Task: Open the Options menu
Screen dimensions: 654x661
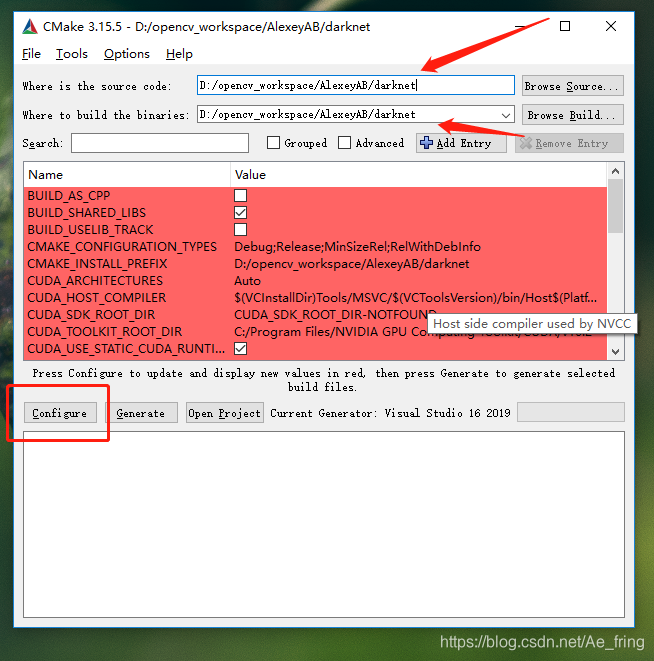Action: [126, 54]
